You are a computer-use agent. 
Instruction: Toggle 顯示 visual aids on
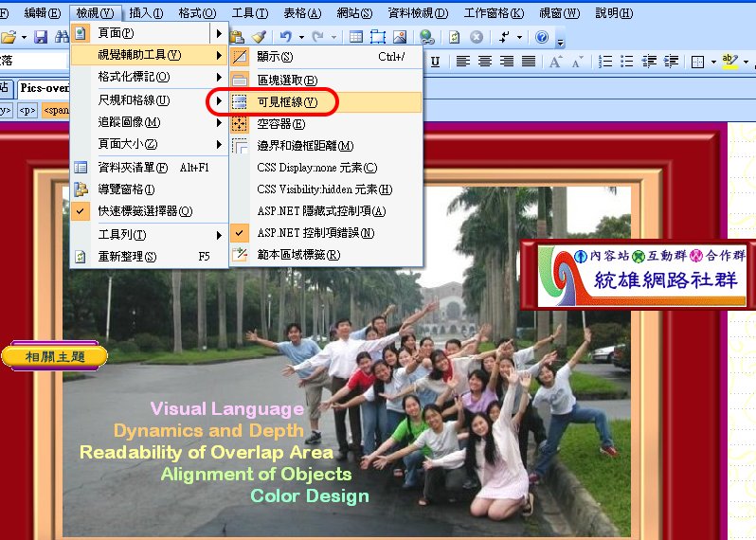(326, 57)
